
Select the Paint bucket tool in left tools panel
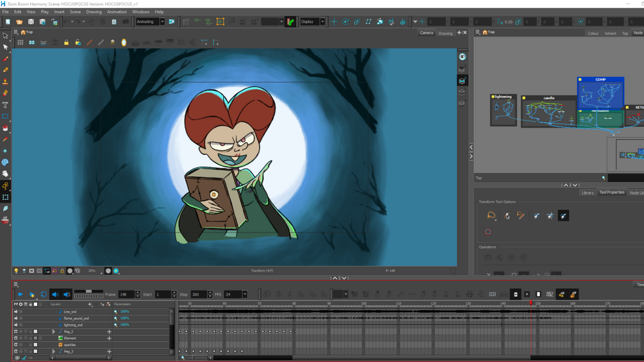pyautogui.click(x=5, y=128)
